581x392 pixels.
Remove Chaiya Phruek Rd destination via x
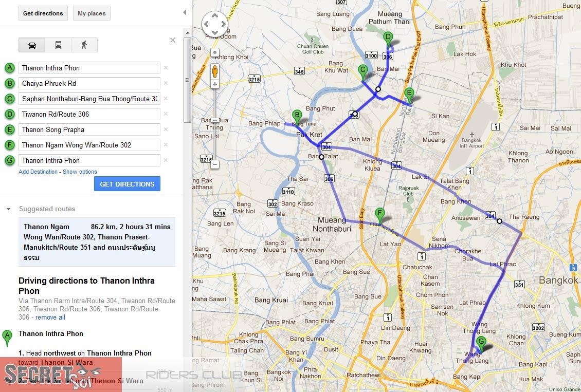coord(166,83)
